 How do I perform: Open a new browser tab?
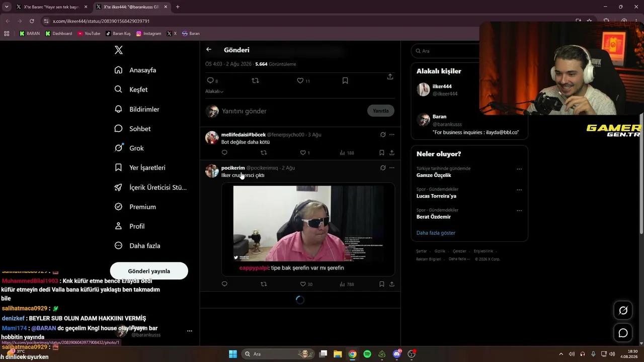click(178, 7)
